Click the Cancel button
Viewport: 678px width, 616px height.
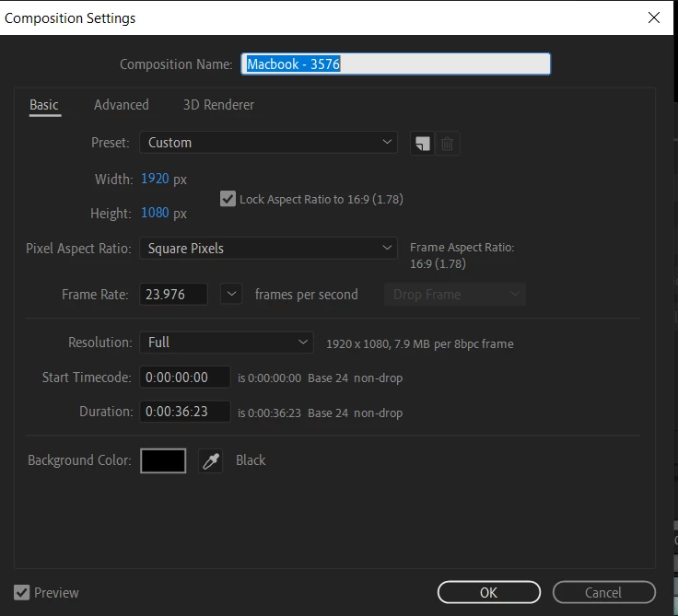click(604, 592)
